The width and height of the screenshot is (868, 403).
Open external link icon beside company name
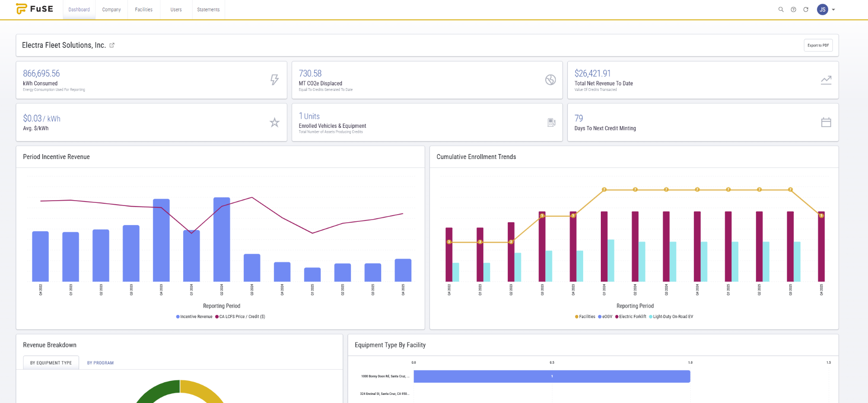click(x=112, y=45)
